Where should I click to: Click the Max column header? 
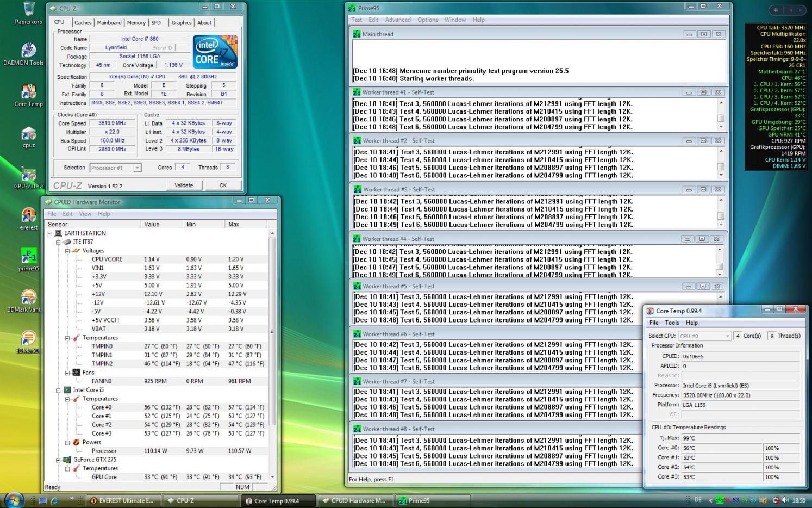pyautogui.click(x=246, y=224)
